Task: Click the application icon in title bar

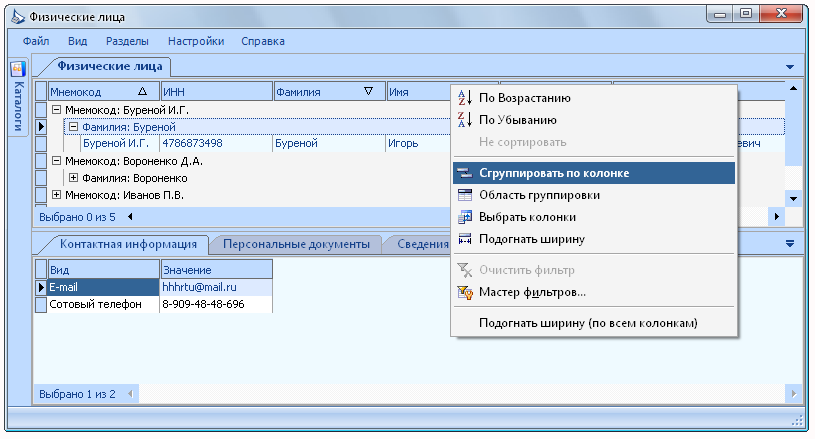Action: [18, 17]
